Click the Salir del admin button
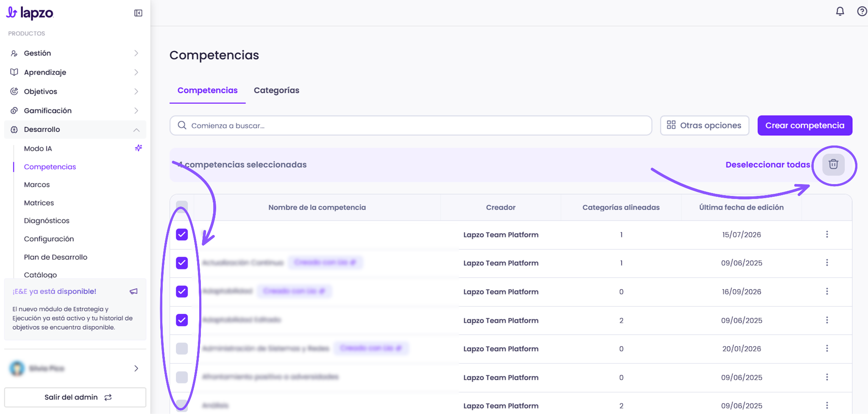Viewport: 868px width, 414px height. click(75, 397)
